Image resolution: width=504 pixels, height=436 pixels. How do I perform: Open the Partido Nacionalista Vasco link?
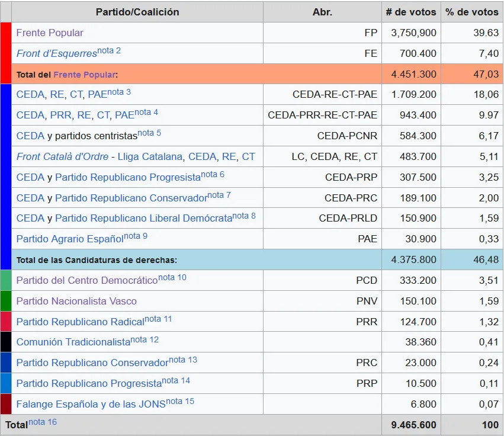(76, 301)
